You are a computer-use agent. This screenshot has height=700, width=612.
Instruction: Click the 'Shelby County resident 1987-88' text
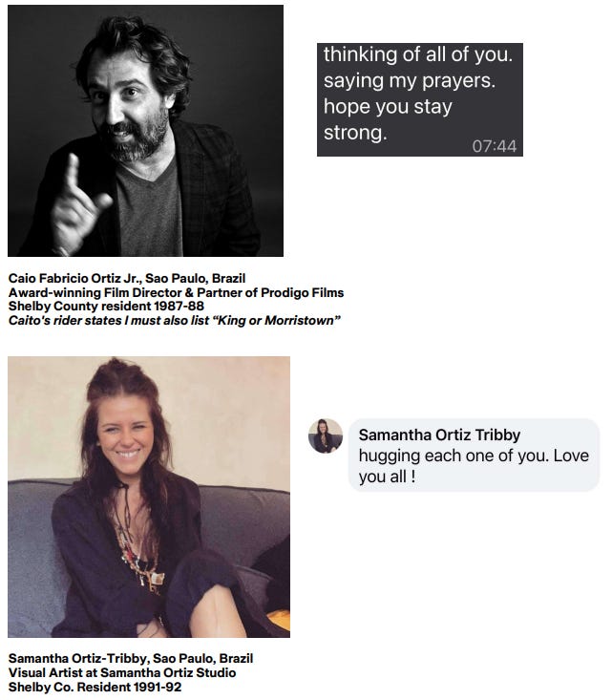[106, 306]
